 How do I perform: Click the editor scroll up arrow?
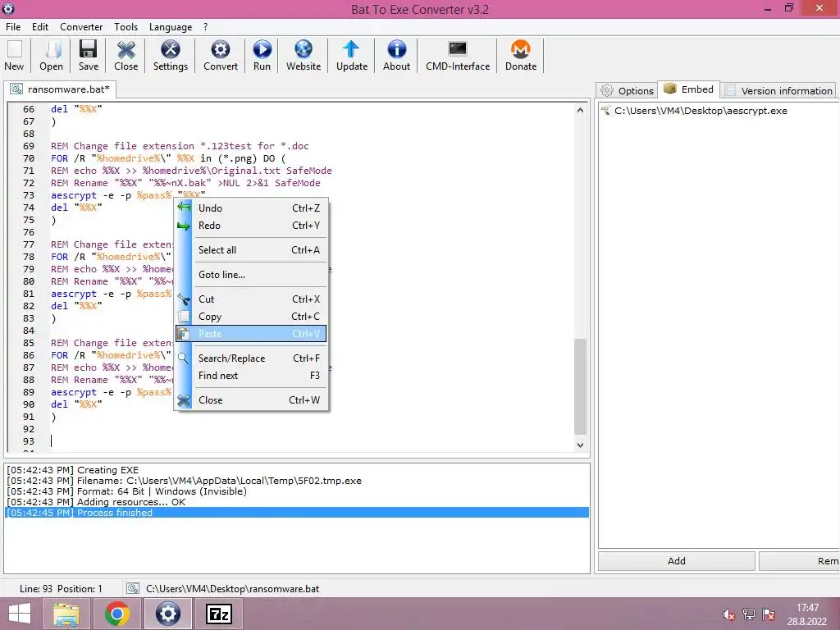tap(580, 110)
